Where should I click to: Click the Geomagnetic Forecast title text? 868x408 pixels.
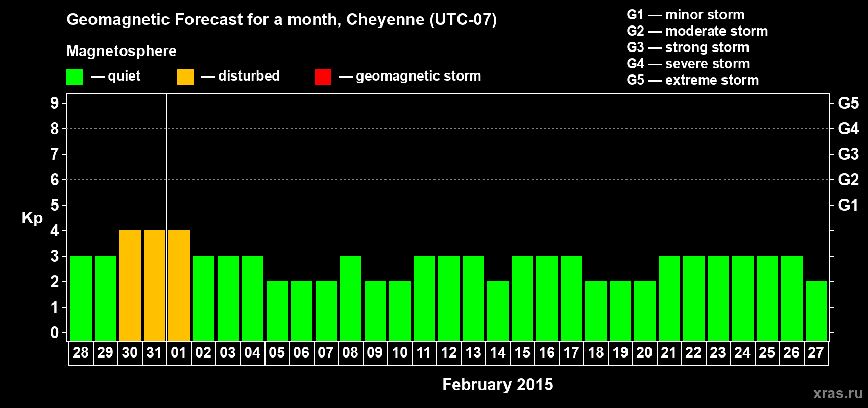click(x=282, y=20)
